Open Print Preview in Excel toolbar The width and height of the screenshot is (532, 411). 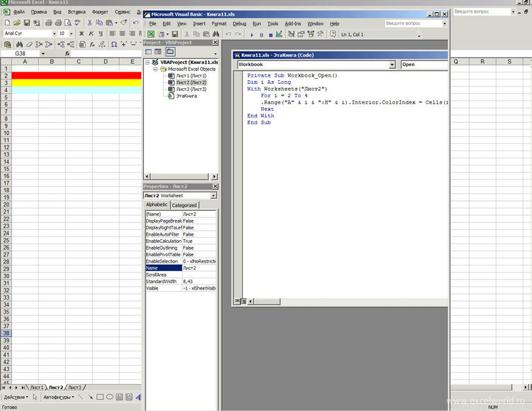[68, 23]
